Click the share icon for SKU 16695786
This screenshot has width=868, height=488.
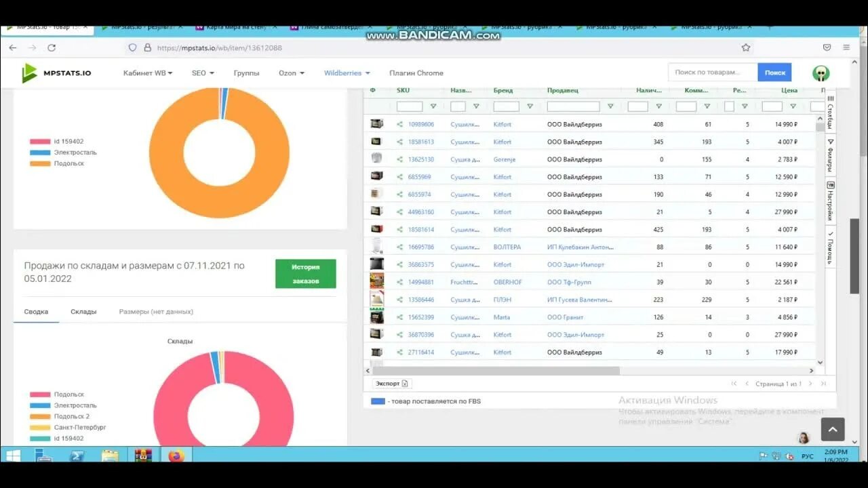pyautogui.click(x=400, y=247)
